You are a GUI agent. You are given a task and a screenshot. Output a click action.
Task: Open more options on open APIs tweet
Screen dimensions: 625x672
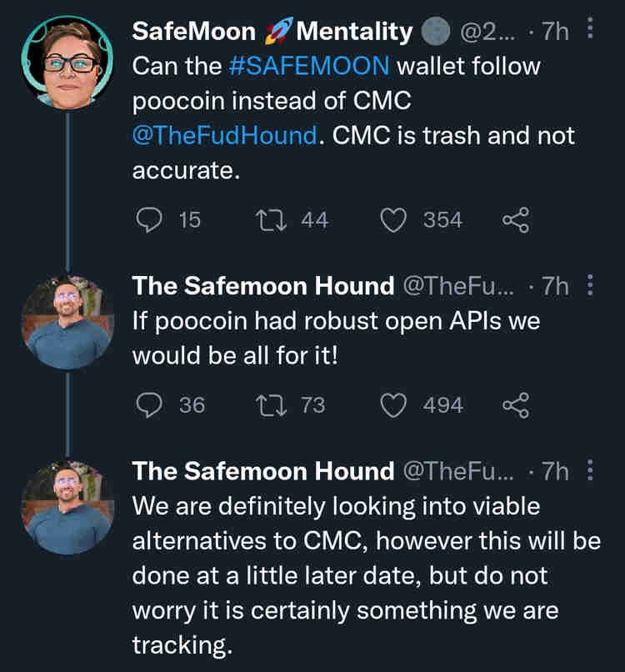pyautogui.click(x=591, y=286)
